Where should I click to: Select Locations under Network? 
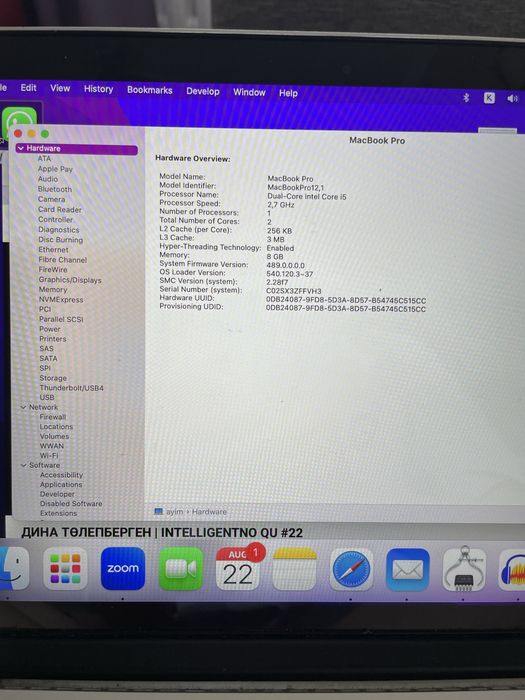pyautogui.click(x=56, y=427)
